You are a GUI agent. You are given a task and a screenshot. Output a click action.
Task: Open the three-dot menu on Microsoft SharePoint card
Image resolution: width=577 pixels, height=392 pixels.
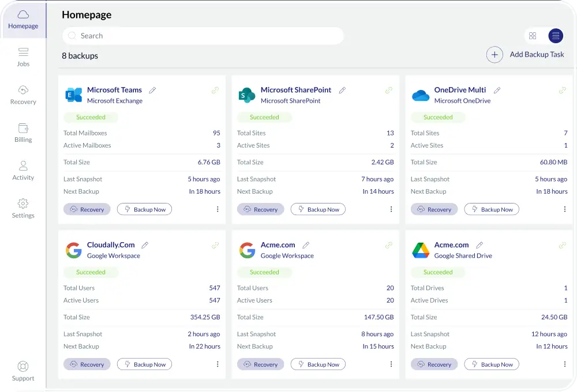[391, 209]
